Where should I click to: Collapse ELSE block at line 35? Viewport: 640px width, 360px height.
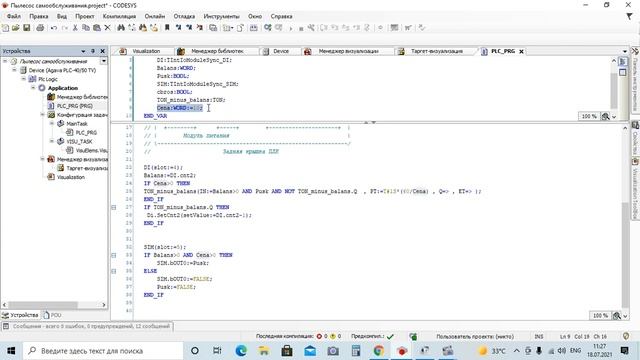(114, 271)
